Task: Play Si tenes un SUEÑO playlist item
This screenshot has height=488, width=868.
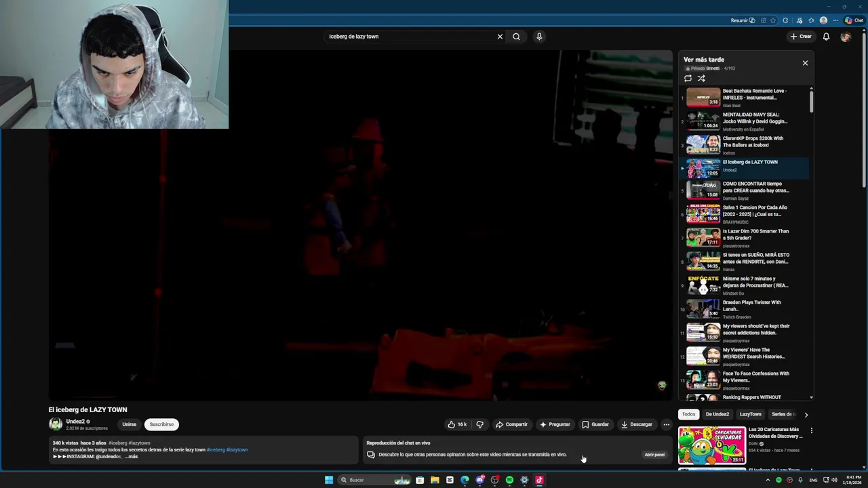Action: point(745,262)
